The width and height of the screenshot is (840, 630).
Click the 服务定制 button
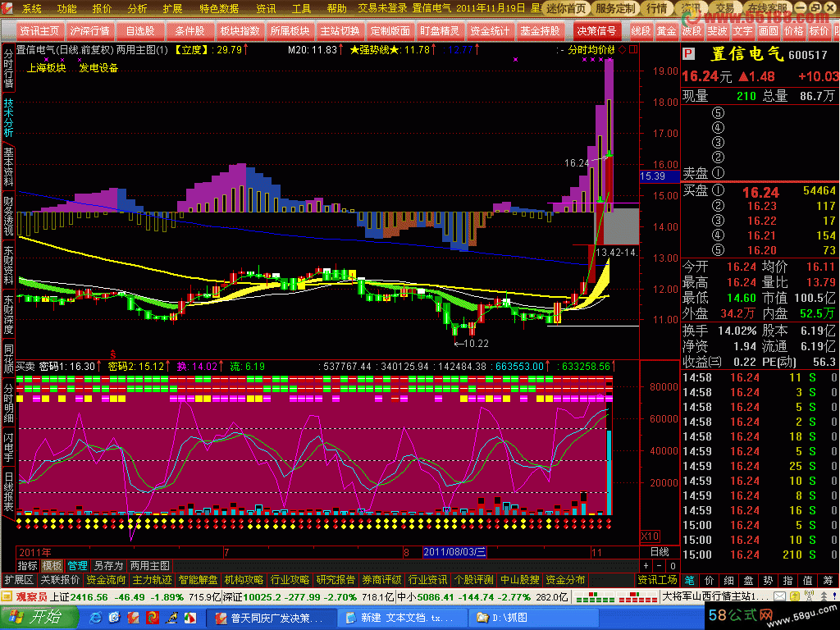coord(615,8)
